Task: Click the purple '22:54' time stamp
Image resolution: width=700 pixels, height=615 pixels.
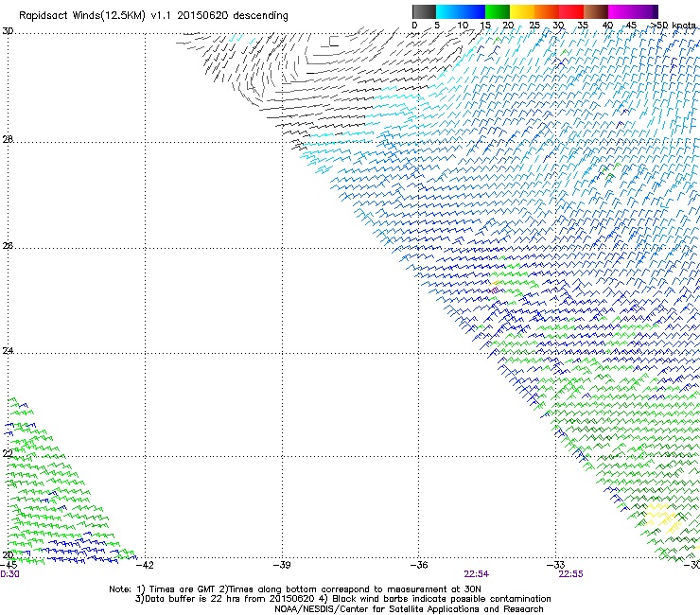Action: tap(477, 574)
